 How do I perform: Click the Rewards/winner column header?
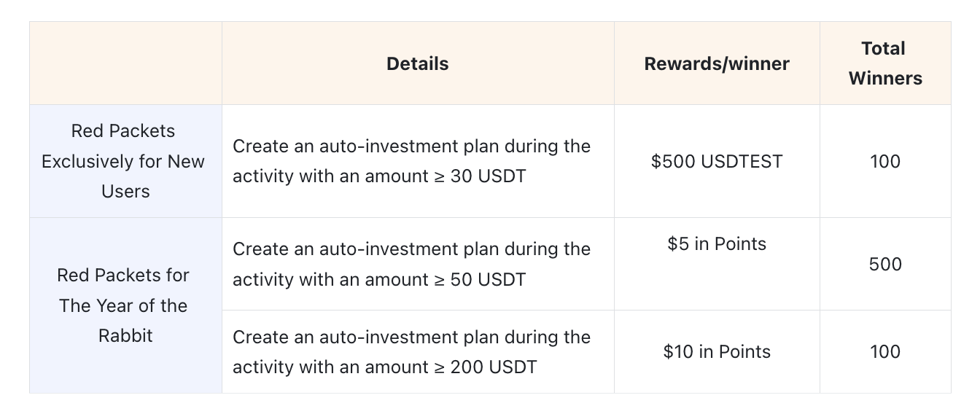(716, 64)
